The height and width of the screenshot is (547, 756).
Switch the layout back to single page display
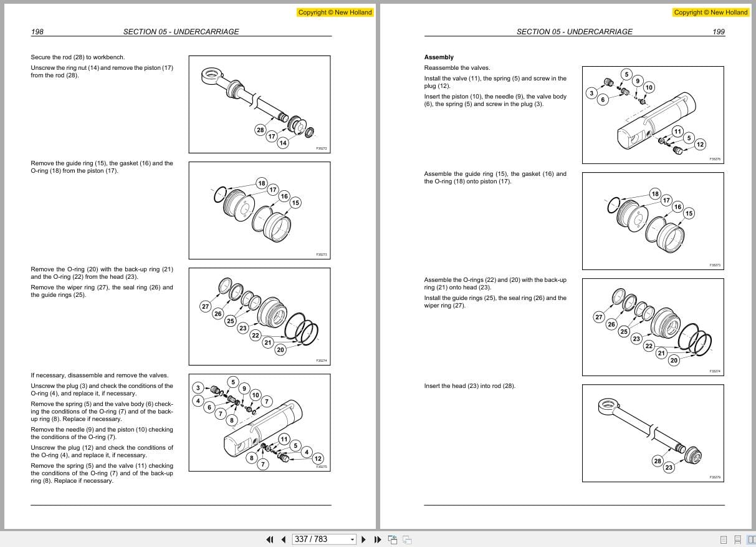723,540
